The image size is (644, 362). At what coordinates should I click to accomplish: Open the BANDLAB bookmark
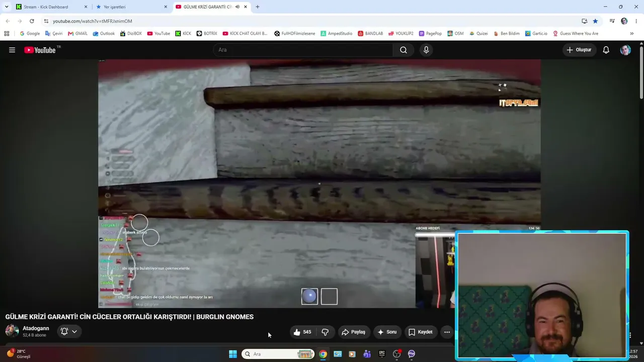[370, 34]
